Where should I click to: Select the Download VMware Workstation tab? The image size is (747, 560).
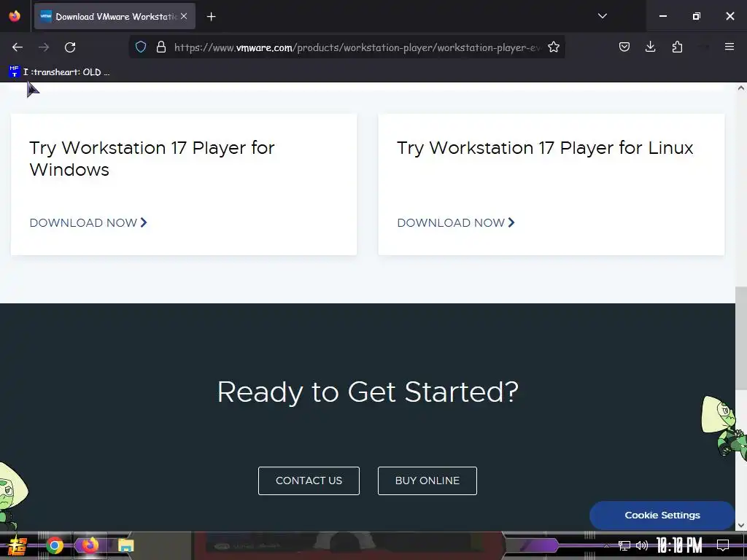[x=115, y=16]
